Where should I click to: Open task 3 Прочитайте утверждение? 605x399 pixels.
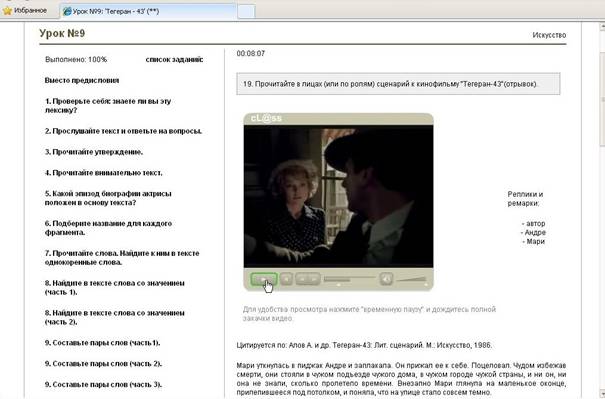[94, 152]
